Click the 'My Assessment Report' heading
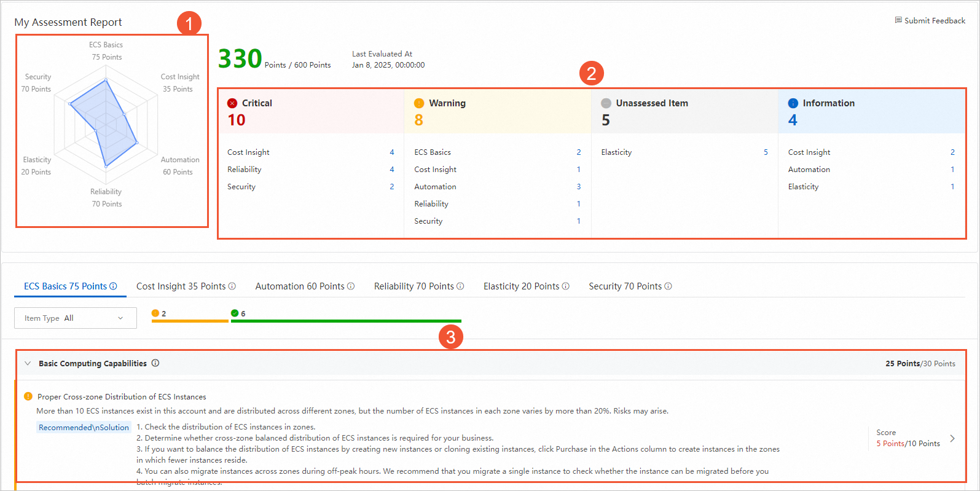The height and width of the screenshot is (491, 980). [68, 22]
